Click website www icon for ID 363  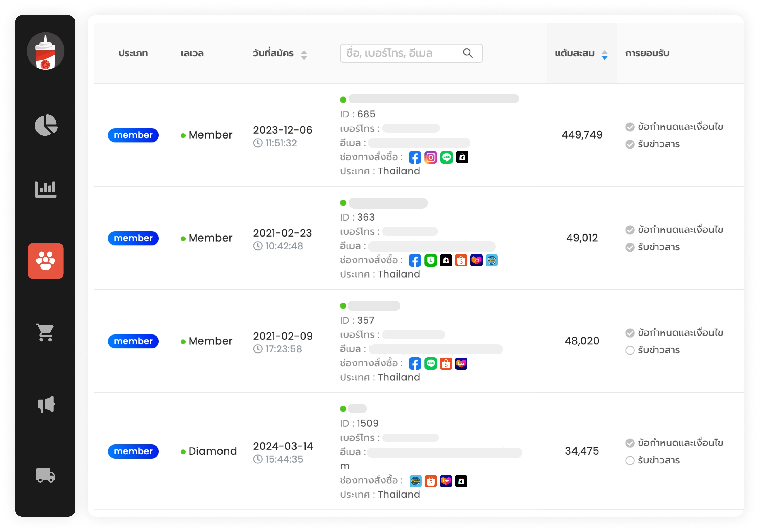[492, 260]
